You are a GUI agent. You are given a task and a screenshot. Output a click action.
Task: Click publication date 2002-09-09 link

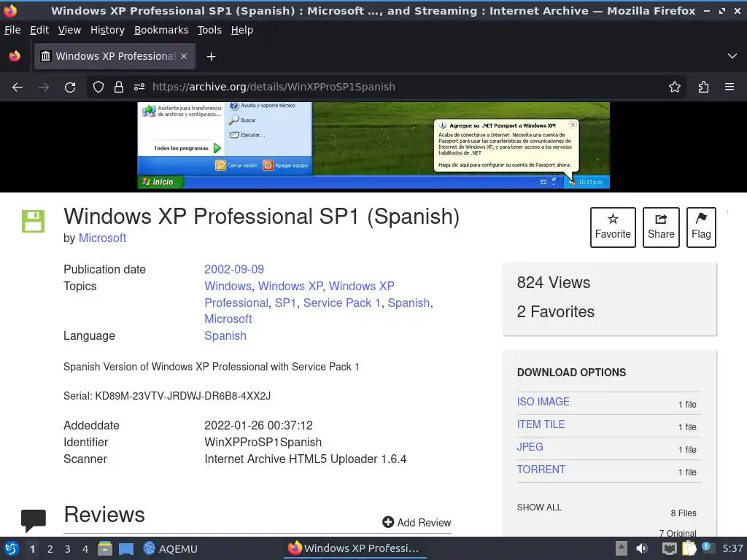click(x=234, y=270)
